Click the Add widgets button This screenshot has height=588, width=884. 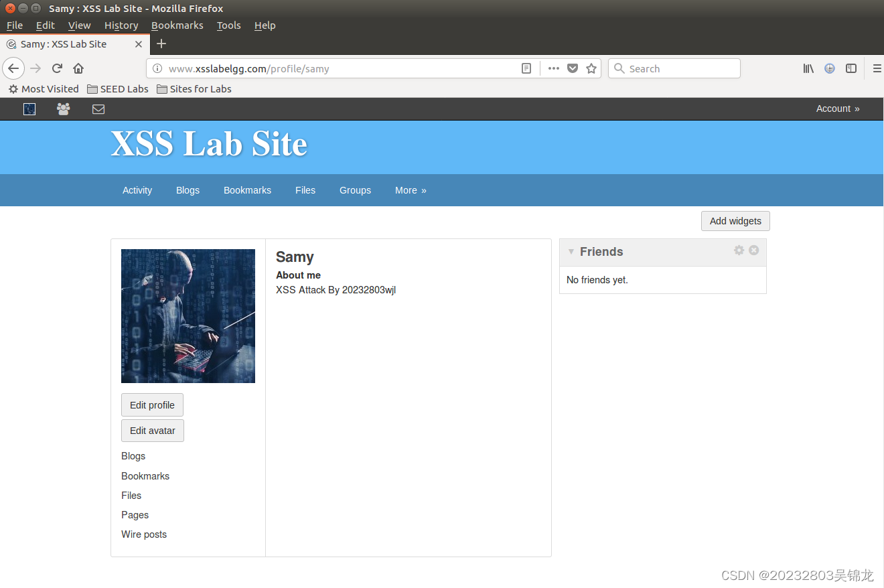(x=735, y=221)
